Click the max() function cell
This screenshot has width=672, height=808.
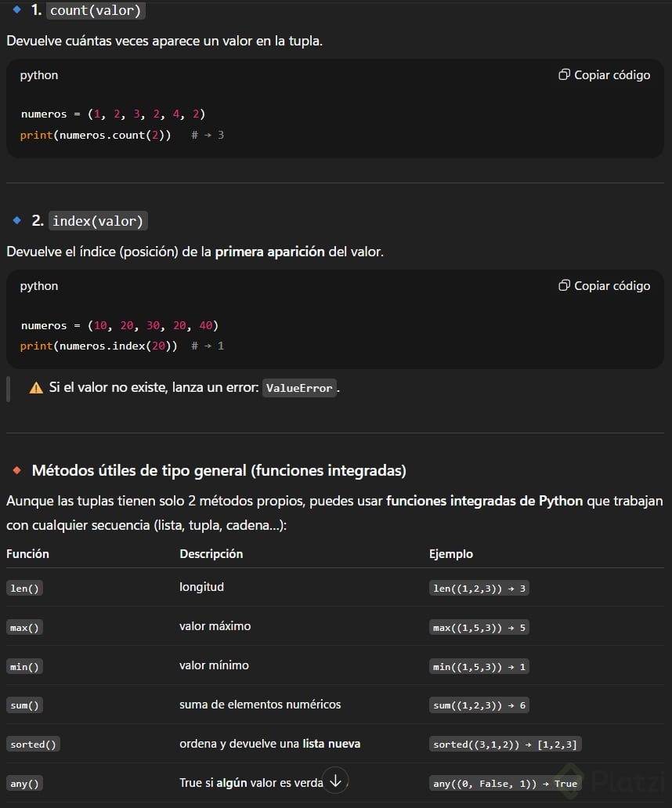pyautogui.click(x=25, y=628)
